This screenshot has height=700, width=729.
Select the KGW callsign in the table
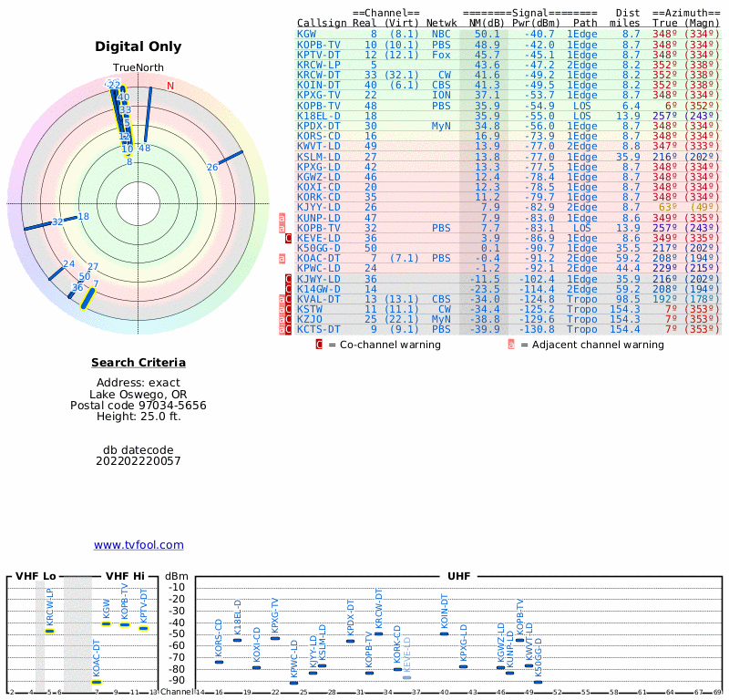pyautogui.click(x=307, y=34)
